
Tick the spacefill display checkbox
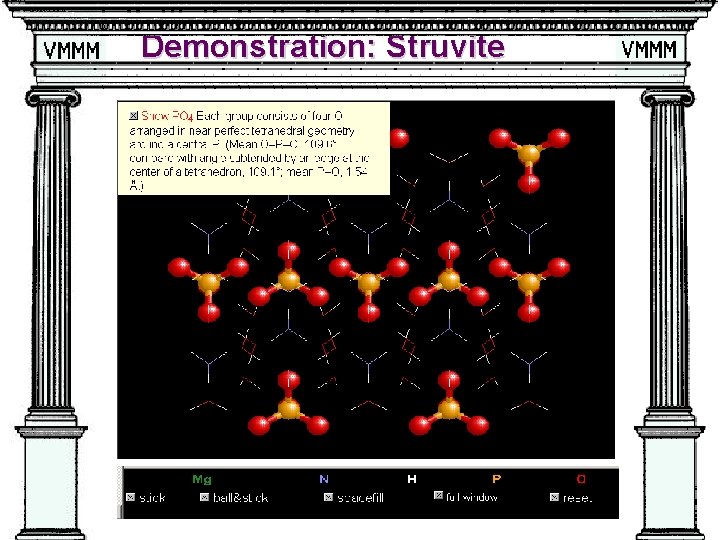[328, 497]
